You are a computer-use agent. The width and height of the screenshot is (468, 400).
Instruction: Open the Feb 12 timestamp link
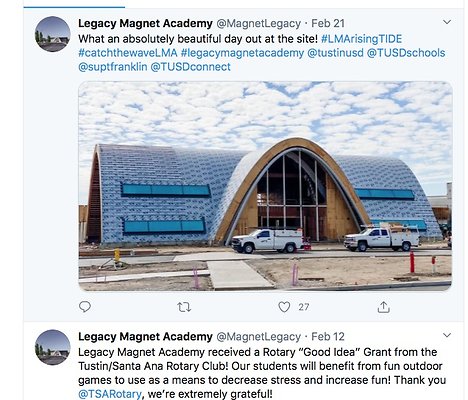[328, 337]
